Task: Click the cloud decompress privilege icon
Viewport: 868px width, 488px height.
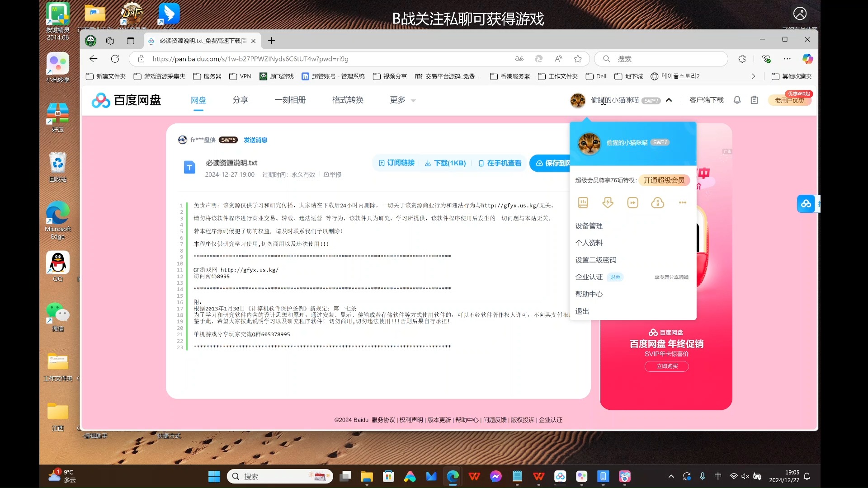Action: pos(658,202)
